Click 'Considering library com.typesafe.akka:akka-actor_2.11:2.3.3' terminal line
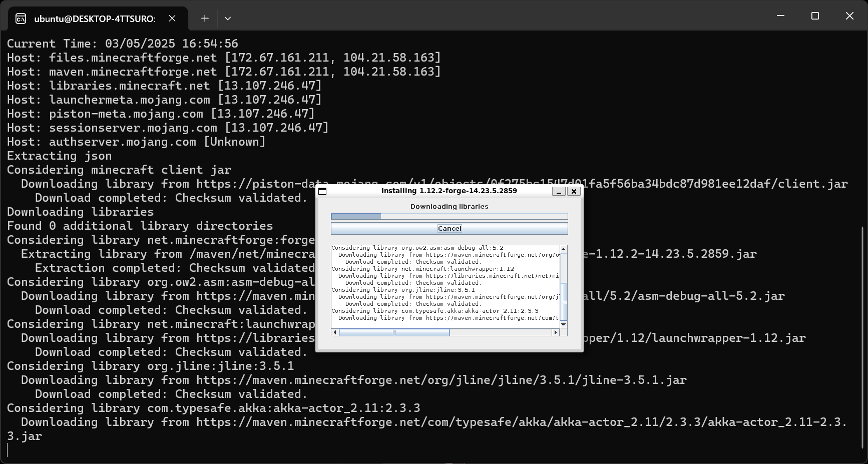Viewport: 868px width, 464px height. pyautogui.click(x=214, y=408)
